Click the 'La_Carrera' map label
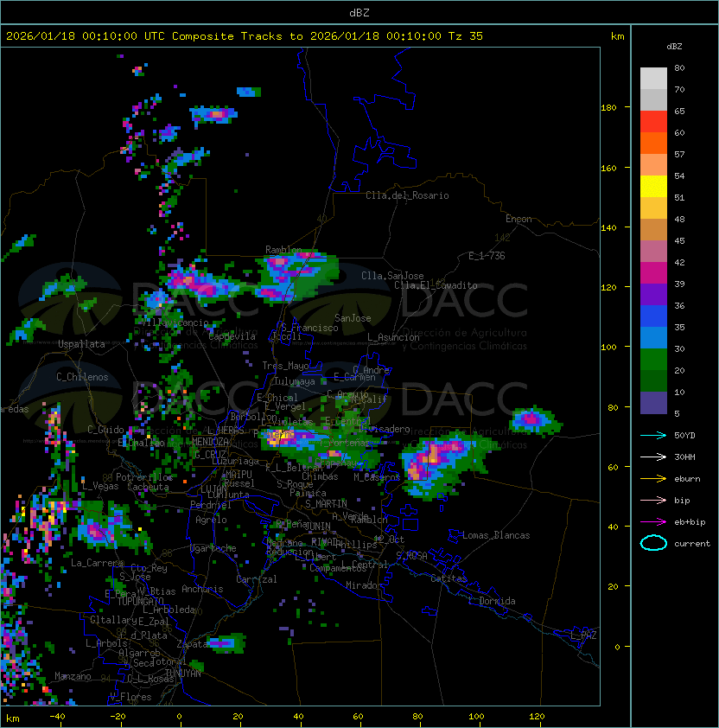This screenshot has width=719, height=728. click(97, 563)
